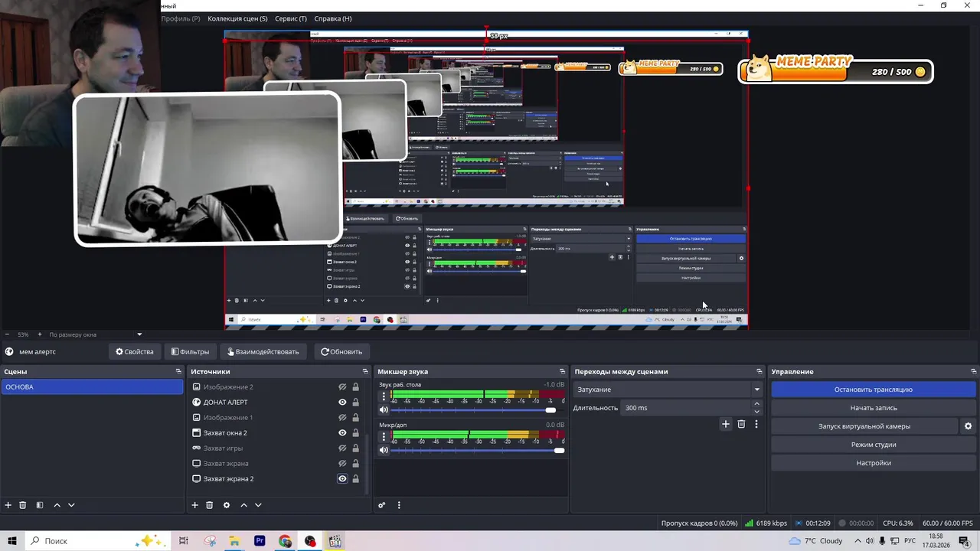
Task: Show the Изображение 1 source
Action: [342, 418]
